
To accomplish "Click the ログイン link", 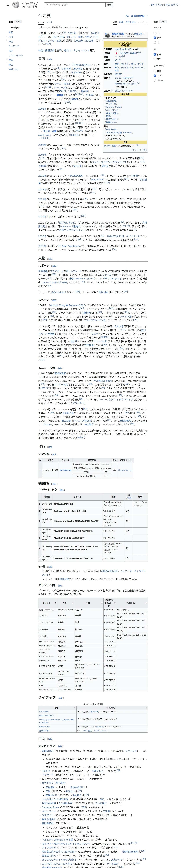I will [175, 5].
